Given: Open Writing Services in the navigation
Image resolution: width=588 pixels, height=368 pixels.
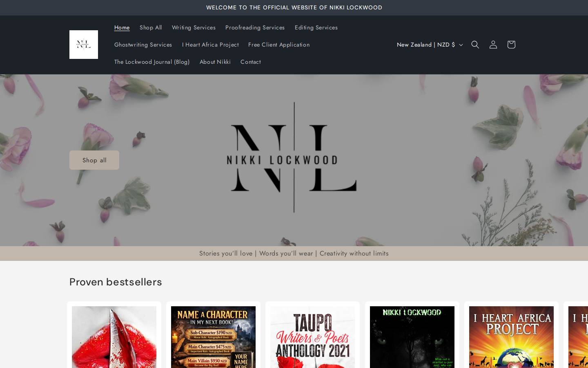Looking at the screenshot, I should (194, 27).
